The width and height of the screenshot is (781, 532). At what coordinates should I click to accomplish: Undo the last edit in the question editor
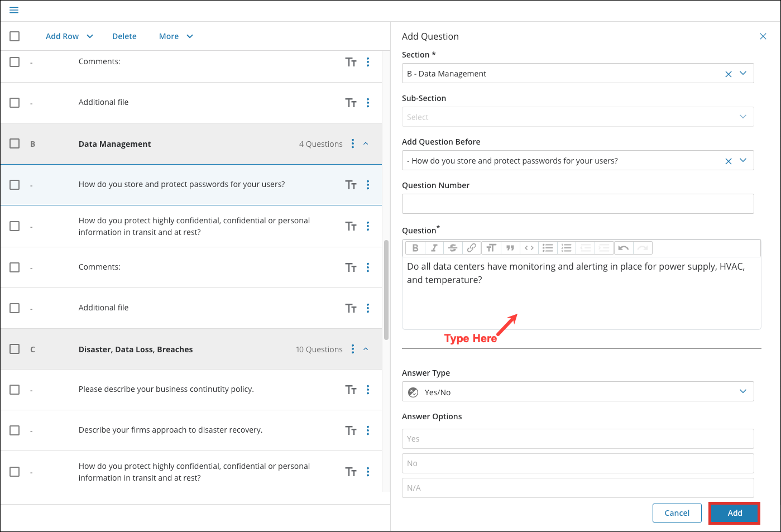[x=623, y=247]
